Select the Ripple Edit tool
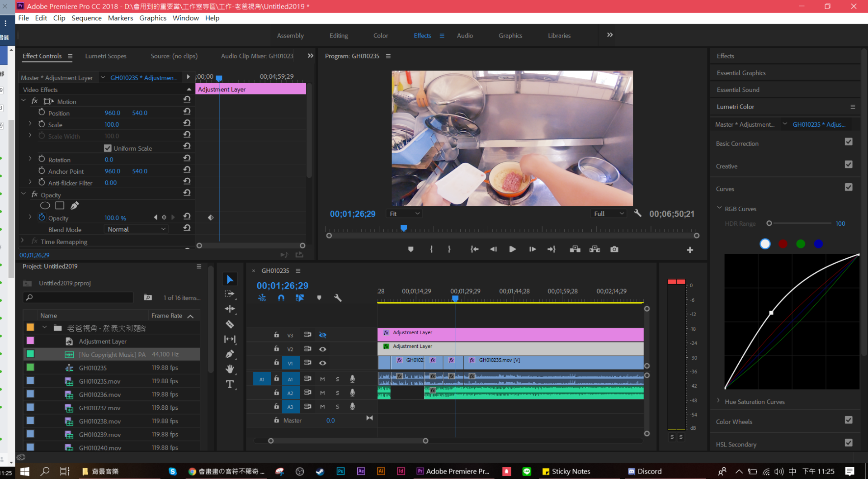Screen dimensions: 868x479 [x=230, y=309]
